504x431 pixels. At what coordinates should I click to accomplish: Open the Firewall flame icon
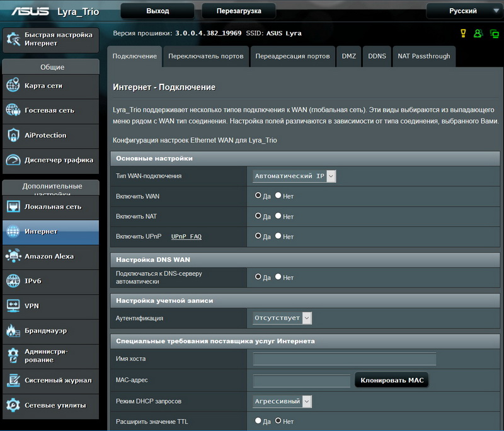point(13,331)
